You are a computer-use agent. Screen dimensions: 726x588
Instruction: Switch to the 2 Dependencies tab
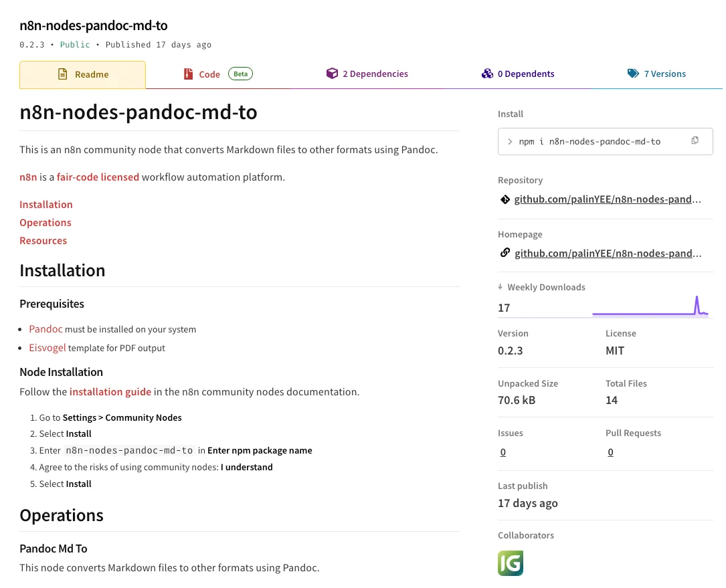pyautogui.click(x=375, y=74)
